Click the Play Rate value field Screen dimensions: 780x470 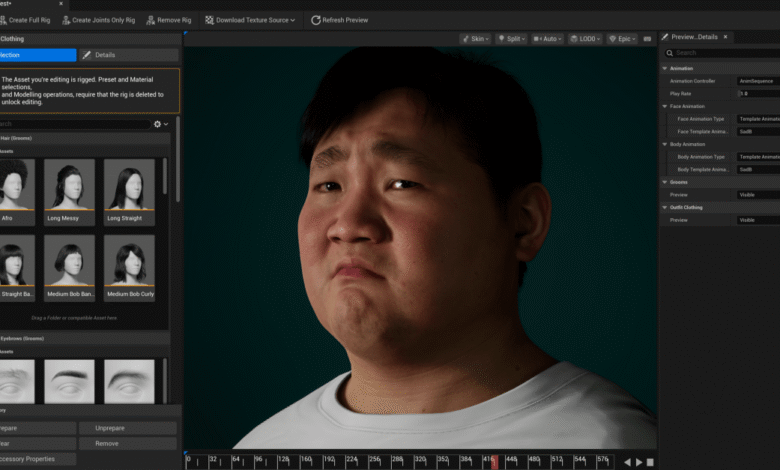pos(758,94)
